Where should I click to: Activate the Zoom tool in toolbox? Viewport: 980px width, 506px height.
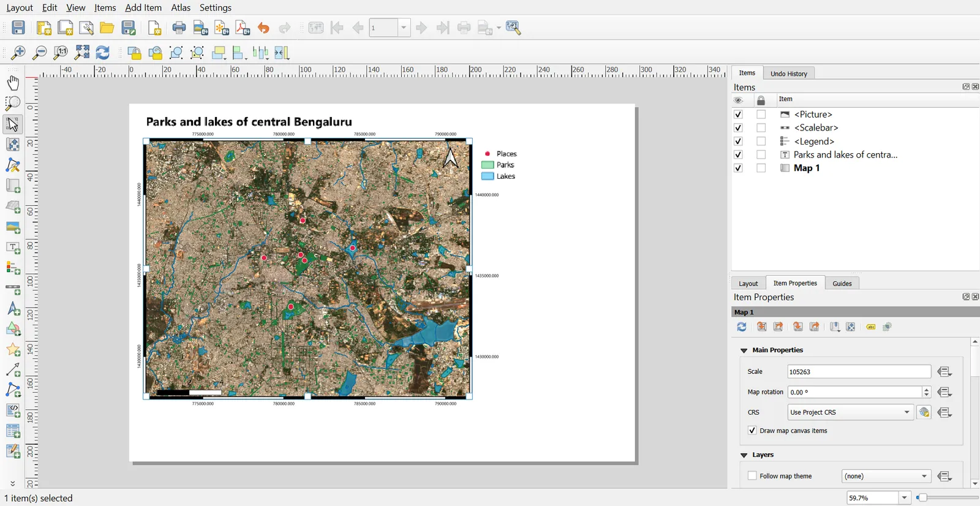click(13, 103)
